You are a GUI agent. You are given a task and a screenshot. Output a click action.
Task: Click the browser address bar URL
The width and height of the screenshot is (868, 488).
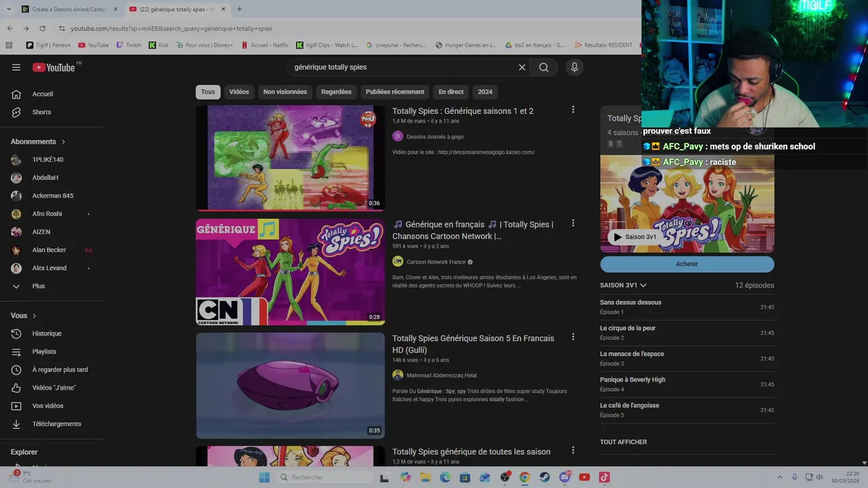(x=172, y=28)
